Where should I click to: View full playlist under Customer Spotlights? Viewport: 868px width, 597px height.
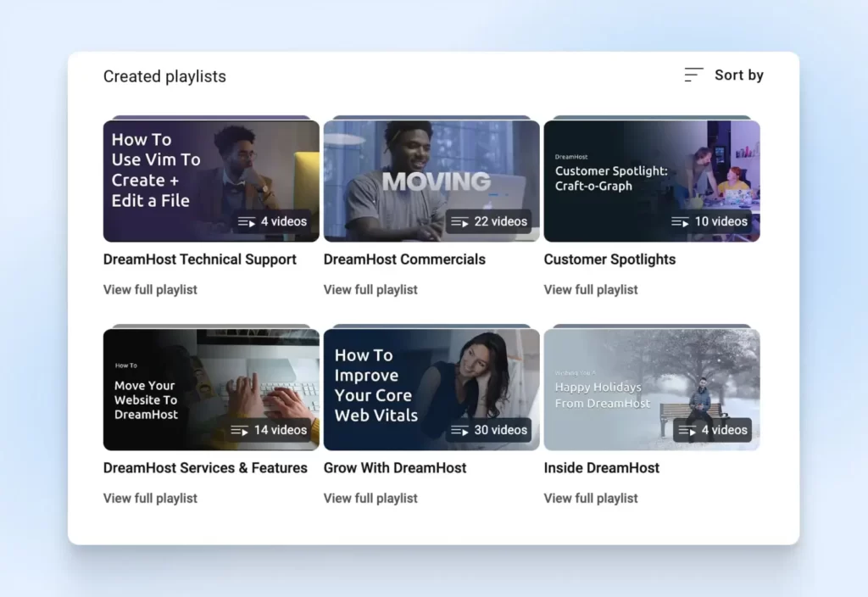pyautogui.click(x=591, y=290)
